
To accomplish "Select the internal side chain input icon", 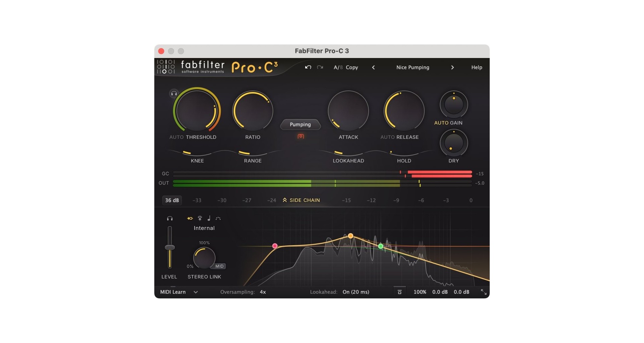I will coord(190,218).
